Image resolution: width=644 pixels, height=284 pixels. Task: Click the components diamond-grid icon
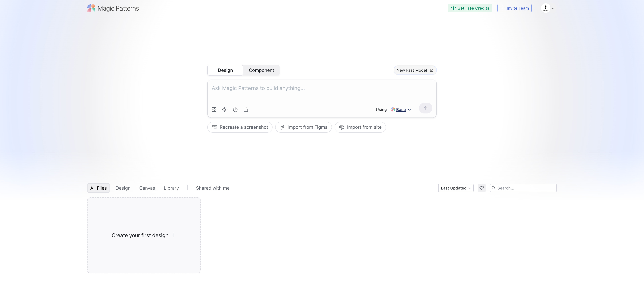point(225,109)
